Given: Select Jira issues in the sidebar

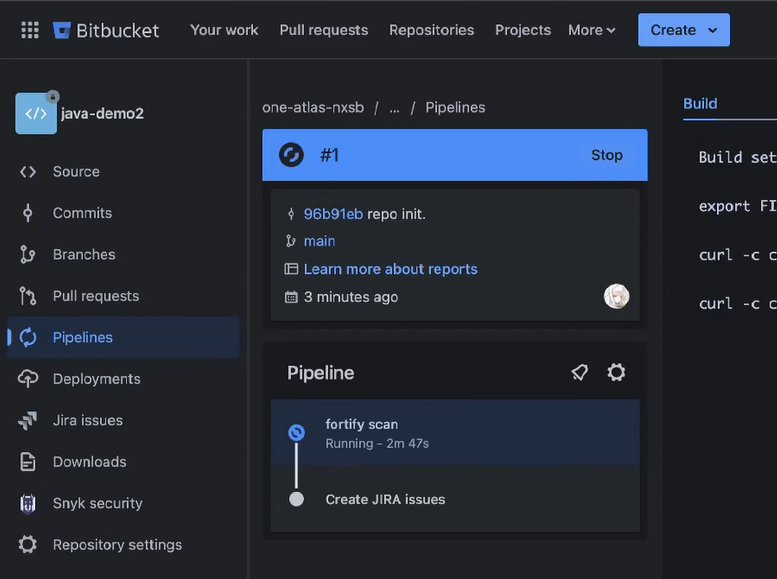Looking at the screenshot, I should tap(123, 420).
